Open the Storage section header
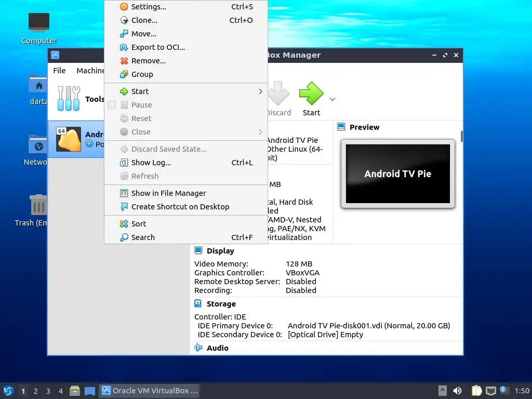Screen dimensions: 532x399 [x=221, y=304]
